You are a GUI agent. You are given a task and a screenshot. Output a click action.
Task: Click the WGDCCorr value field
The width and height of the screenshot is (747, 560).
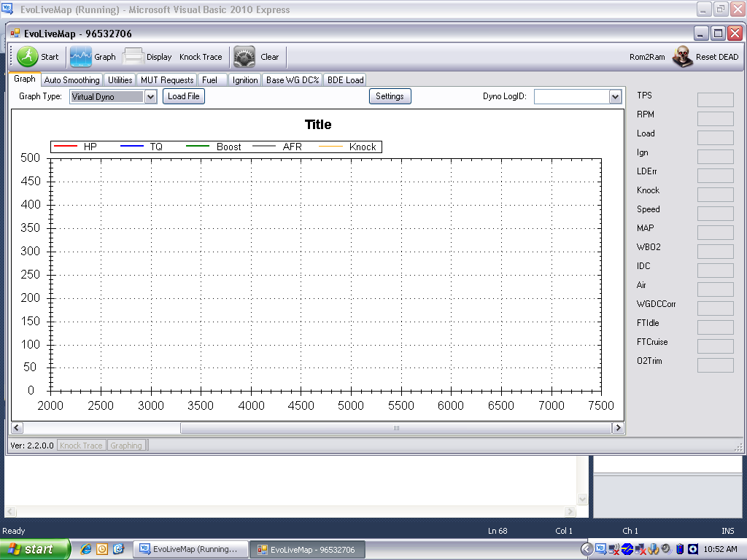[x=715, y=308]
